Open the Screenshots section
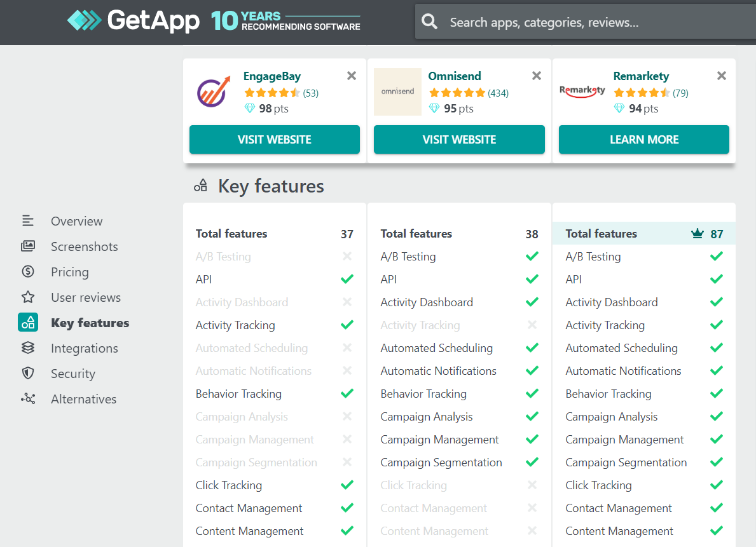This screenshot has height=547, width=756. (85, 246)
